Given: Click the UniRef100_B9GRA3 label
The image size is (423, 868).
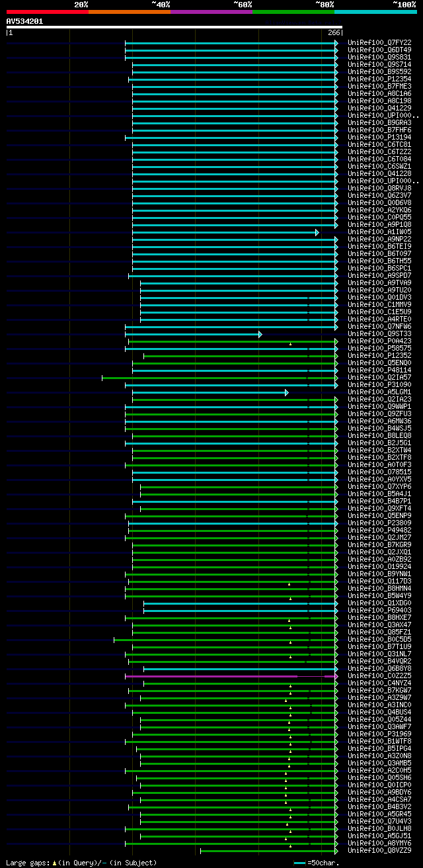Looking at the screenshot, I should click(x=380, y=122).
